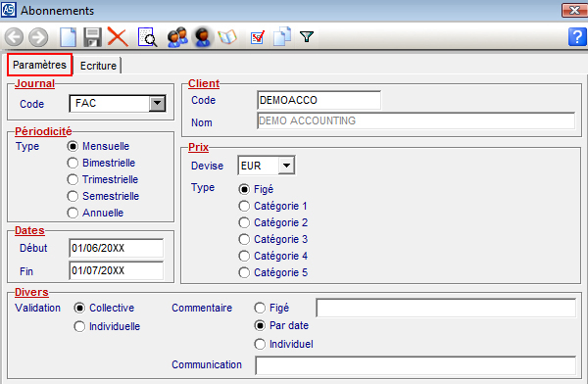Select Semestrielle periodicity

[x=103, y=196]
